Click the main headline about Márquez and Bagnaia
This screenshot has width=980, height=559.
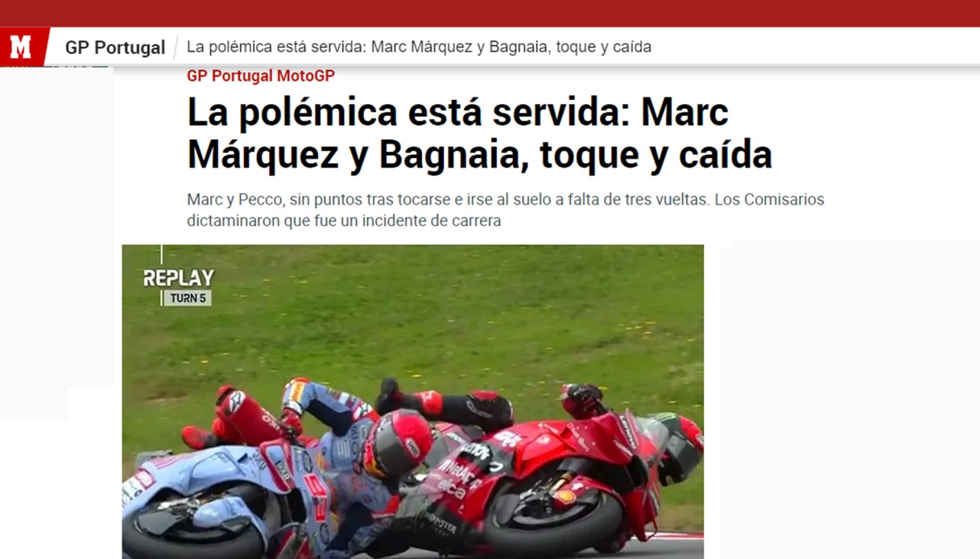tap(479, 134)
